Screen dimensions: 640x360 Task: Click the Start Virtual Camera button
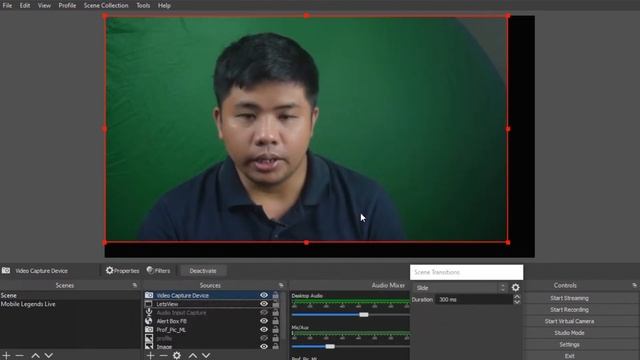tap(569, 321)
